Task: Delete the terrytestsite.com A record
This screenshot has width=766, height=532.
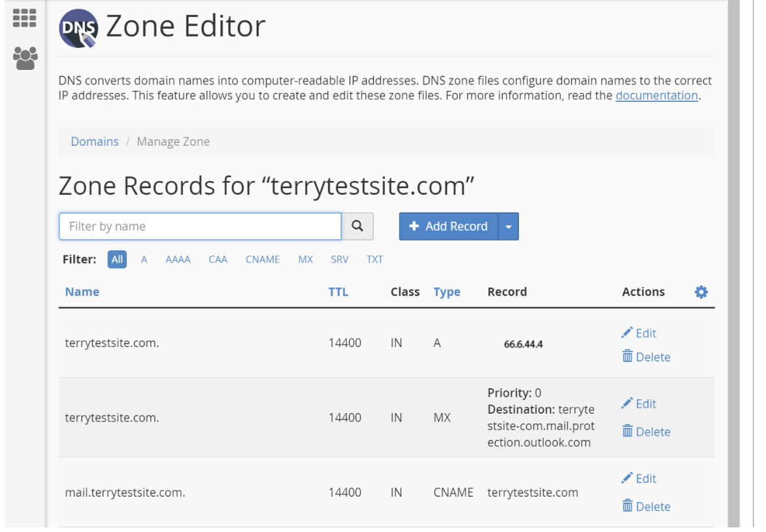Action: pyautogui.click(x=646, y=357)
